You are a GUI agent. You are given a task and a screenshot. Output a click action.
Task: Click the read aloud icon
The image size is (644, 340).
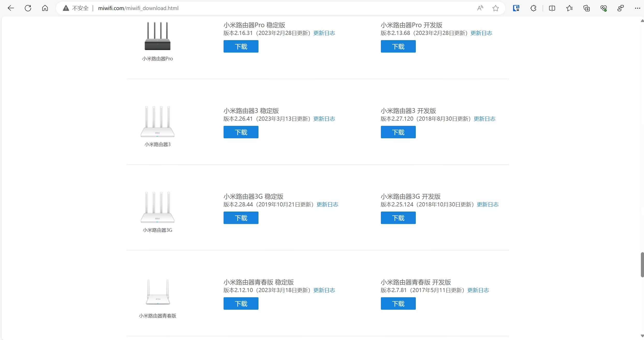[x=480, y=8]
